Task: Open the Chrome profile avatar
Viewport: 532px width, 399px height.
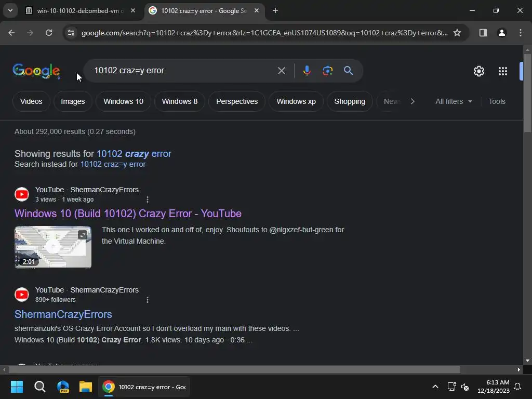Action: point(501,33)
